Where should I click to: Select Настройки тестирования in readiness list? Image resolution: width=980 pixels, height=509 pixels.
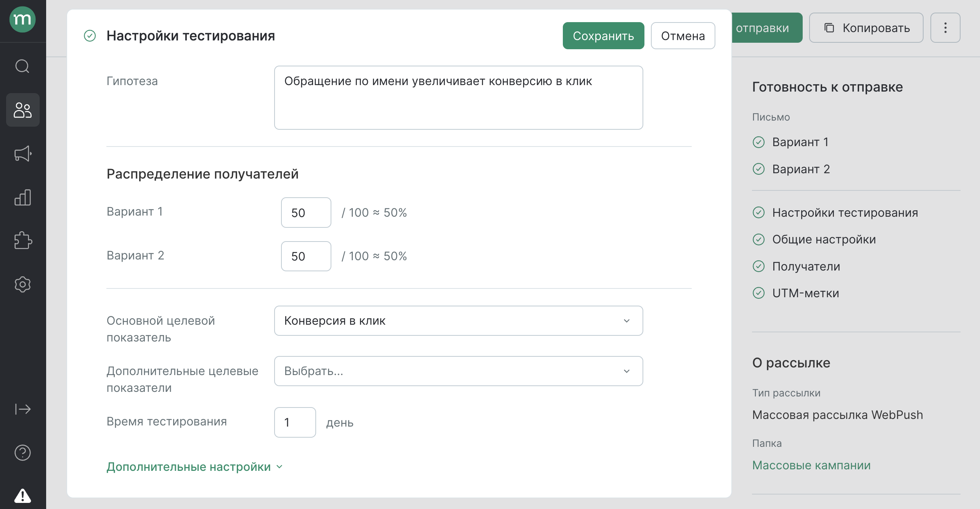tap(845, 213)
